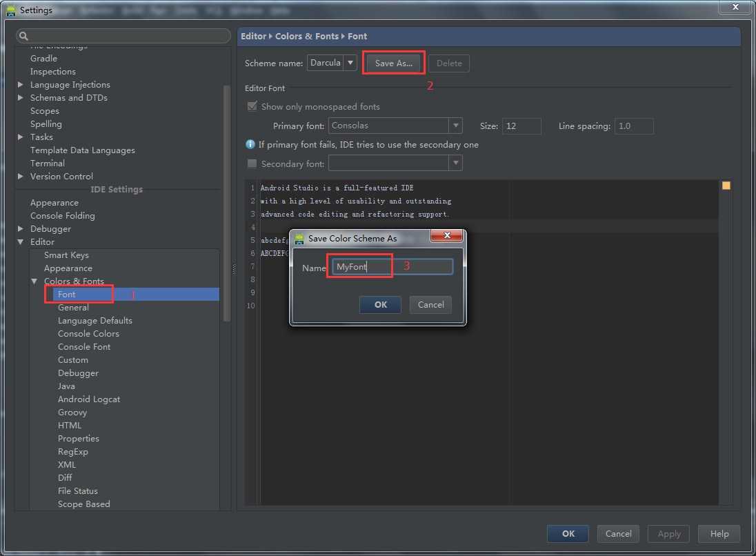
Task: Open the Scheme name dropdown
Action: pyautogui.click(x=350, y=63)
